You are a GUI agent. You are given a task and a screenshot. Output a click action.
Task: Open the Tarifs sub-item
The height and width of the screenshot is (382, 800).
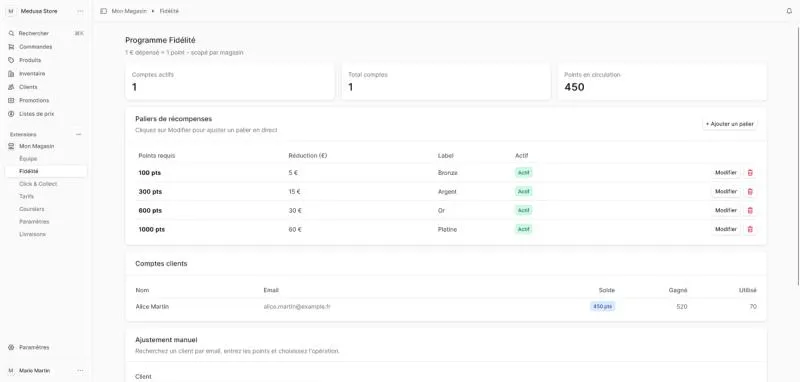click(46, 196)
